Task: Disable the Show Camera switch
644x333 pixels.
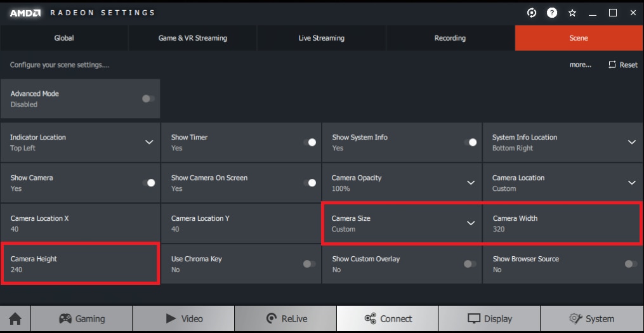Action: point(148,183)
